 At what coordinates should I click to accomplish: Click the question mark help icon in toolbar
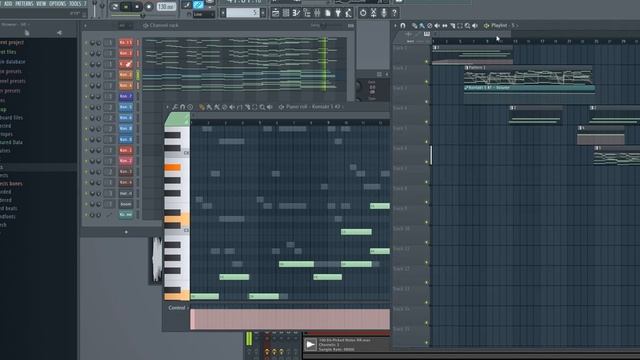pyautogui.click(x=394, y=13)
